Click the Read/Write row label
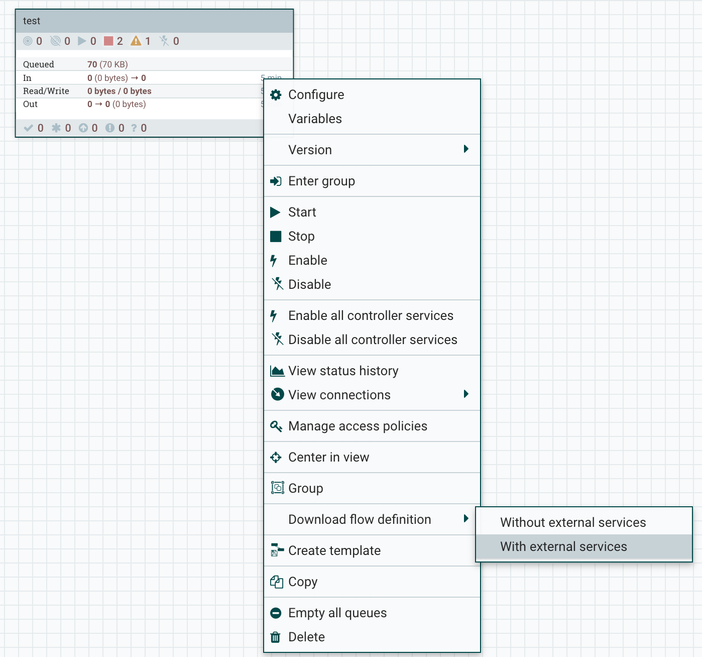 click(46, 91)
